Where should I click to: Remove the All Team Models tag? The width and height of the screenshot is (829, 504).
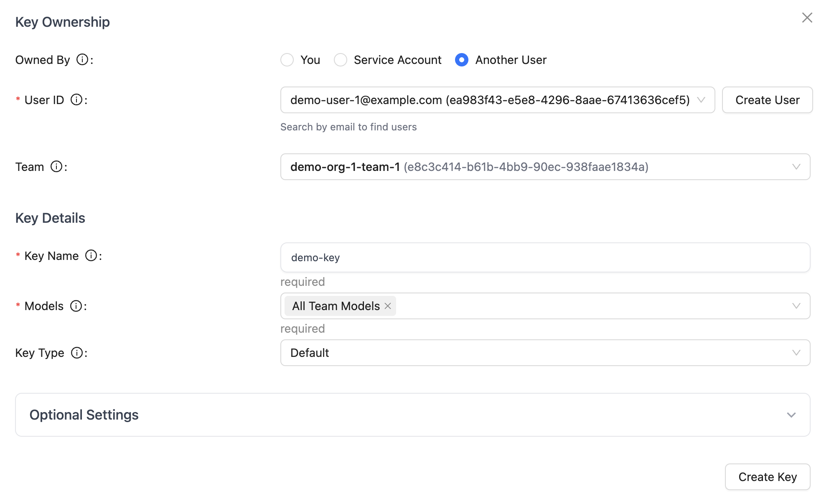(x=388, y=306)
